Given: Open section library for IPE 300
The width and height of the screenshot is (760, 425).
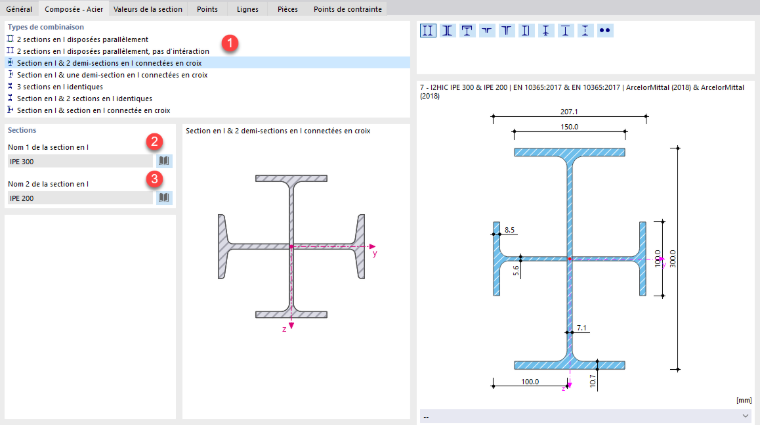Looking at the screenshot, I should pyautogui.click(x=164, y=161).
